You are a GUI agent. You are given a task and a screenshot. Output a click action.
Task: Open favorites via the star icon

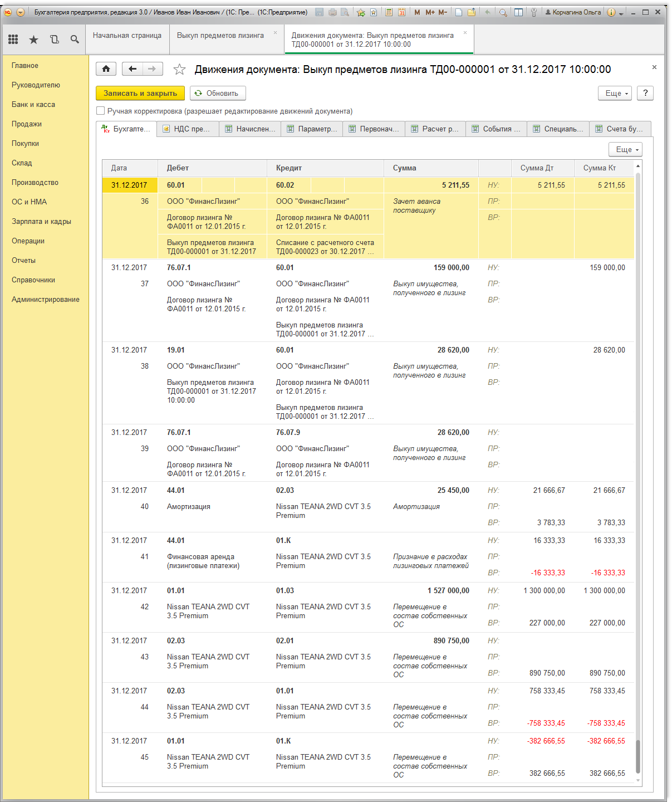34,39
